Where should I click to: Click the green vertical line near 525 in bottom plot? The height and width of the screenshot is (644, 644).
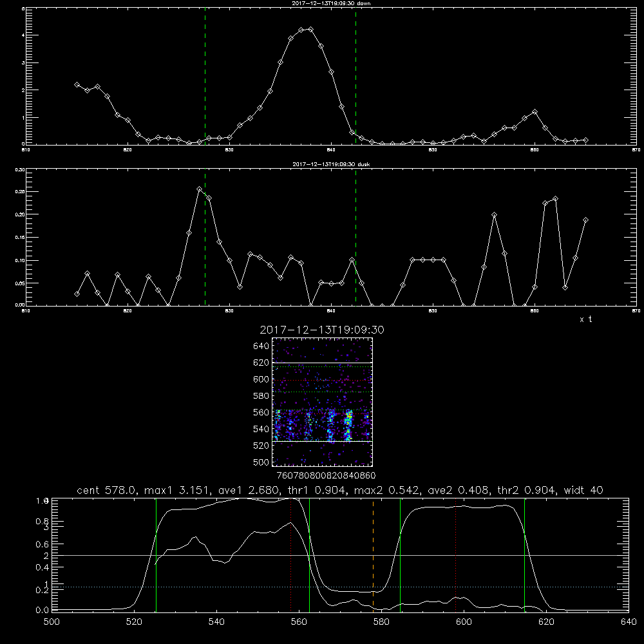coord(156,554)
